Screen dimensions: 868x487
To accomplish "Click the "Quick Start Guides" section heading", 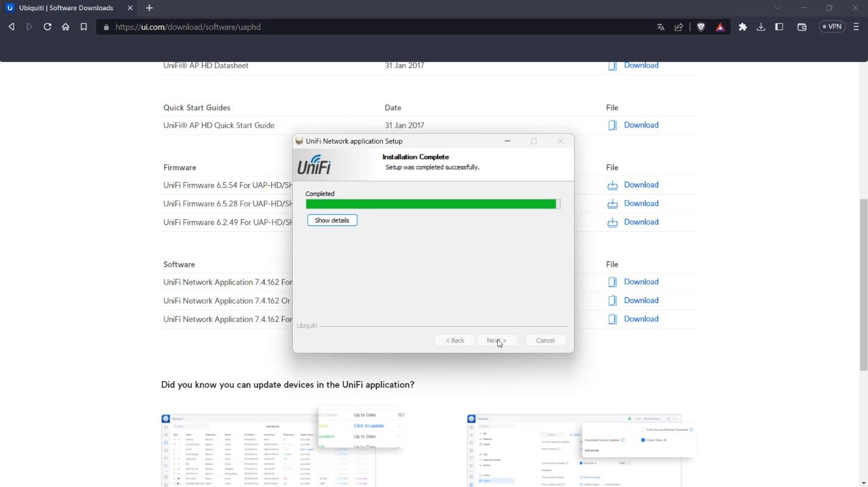I will 197,108.
